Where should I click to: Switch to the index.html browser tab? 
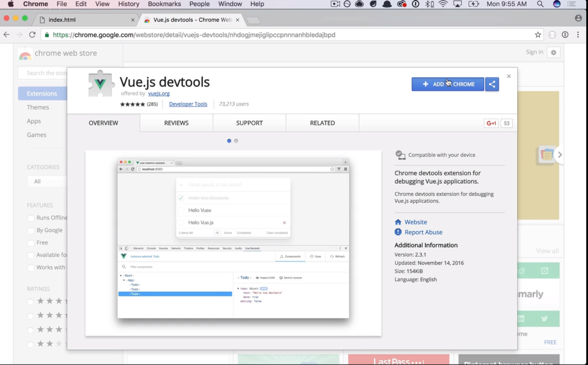86,20
